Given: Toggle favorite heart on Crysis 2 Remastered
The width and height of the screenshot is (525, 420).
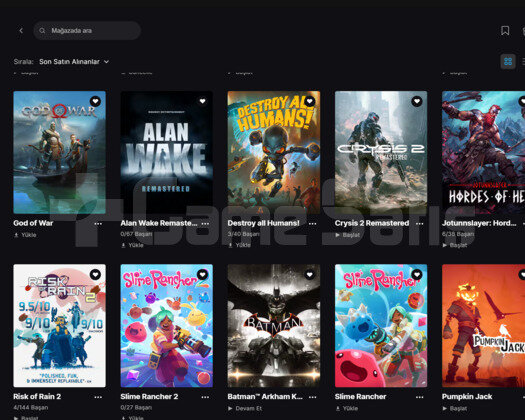Looking at the screenshot, I should 417,101.
